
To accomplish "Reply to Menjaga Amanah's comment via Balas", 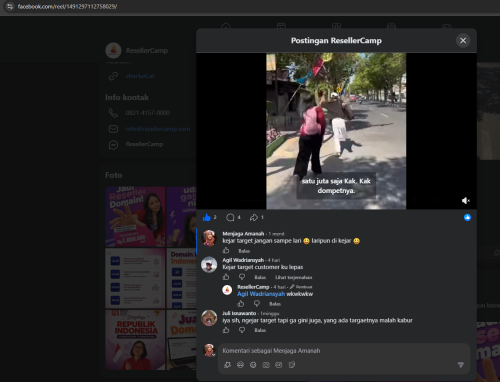I will coord(244,251).
